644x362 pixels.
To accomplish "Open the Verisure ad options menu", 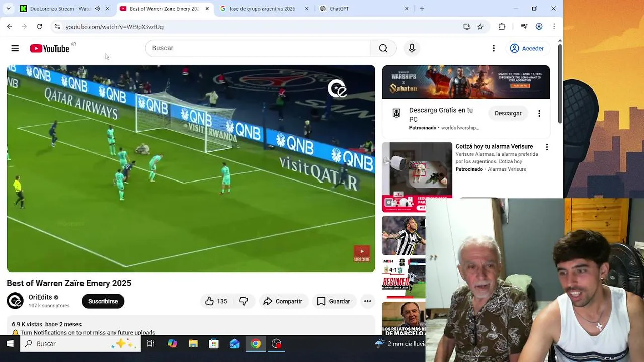I will point(547,147).
